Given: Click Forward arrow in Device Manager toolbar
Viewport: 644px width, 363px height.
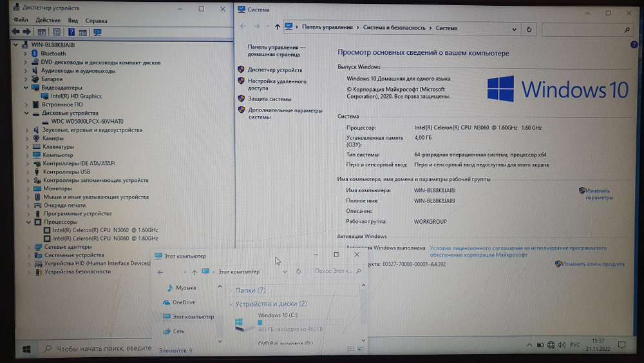Looking at the screenshot, I should click(26, 32).
